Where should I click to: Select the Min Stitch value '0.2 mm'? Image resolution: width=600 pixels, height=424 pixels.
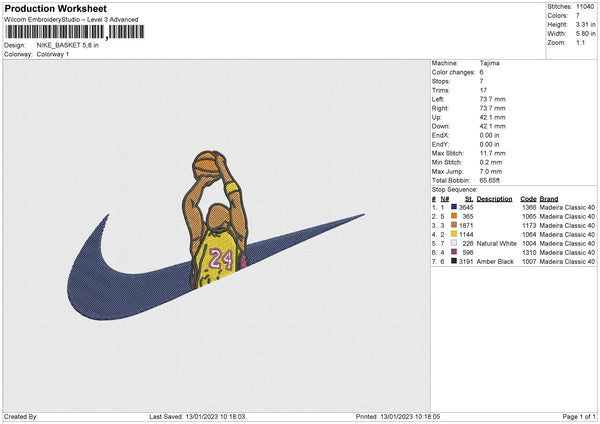(x=491, y=162)
